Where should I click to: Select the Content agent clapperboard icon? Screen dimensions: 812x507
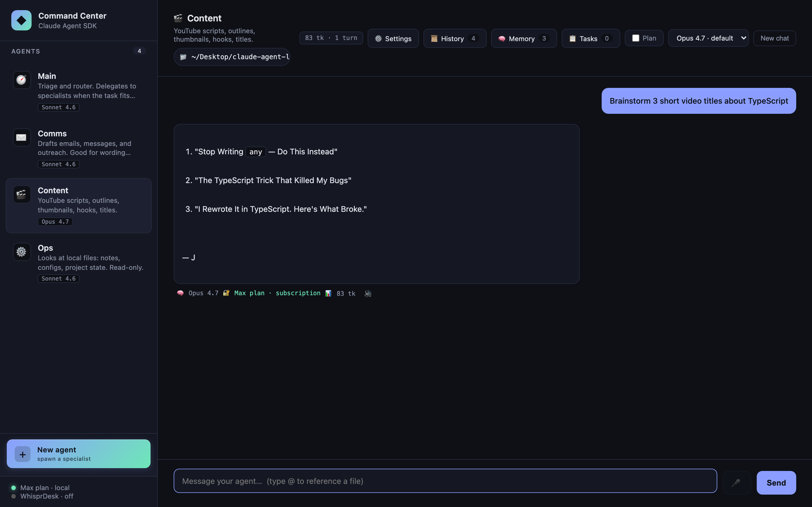(x=21, y=194)
